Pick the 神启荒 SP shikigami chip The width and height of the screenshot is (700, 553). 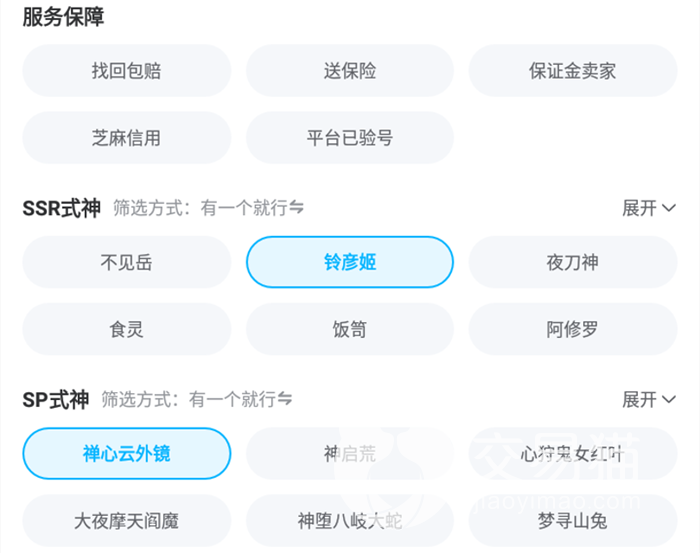350,454
